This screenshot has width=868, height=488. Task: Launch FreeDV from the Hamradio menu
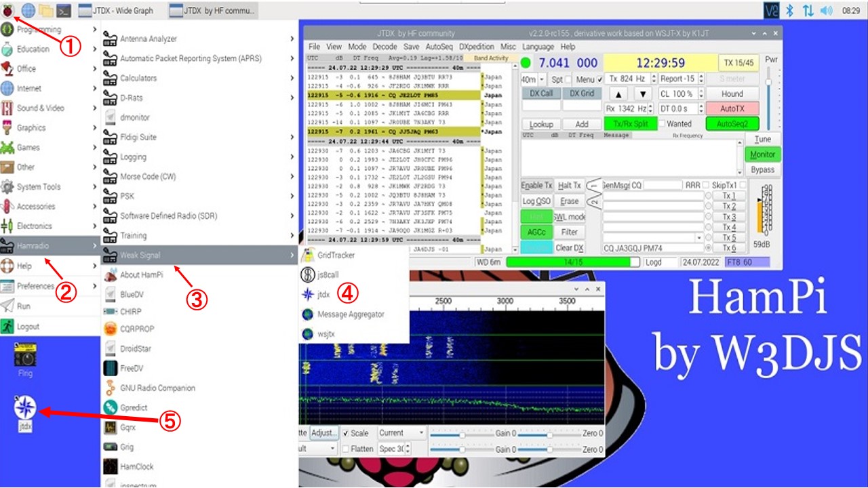tap(199, 368)
